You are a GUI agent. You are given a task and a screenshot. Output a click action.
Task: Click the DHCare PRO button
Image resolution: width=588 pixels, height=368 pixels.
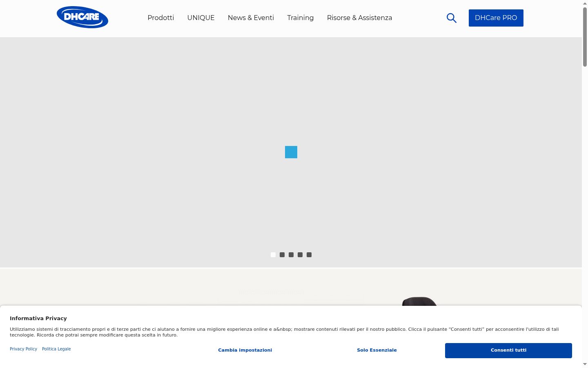pyautogui.click(x=496, y=18)
